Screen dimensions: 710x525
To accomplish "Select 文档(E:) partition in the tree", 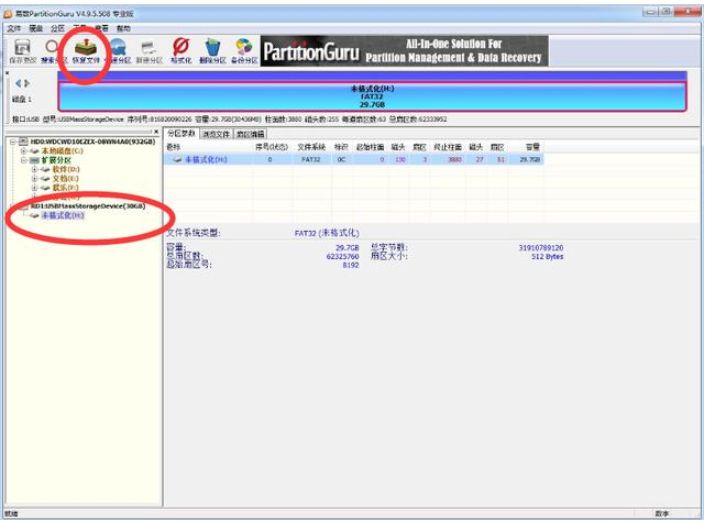I will click(x=65, y=178).
